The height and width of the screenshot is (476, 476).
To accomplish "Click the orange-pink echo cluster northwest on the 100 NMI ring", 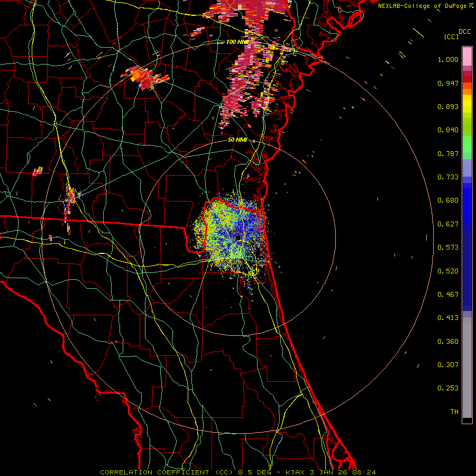I will pos(146,78).
